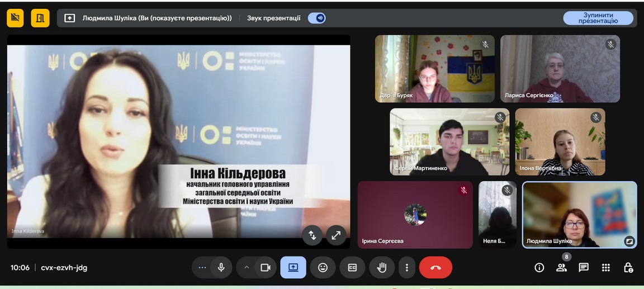Open the more options three-dot menu
The width and height of the screenshot is (644, 289).
point(407,268)
